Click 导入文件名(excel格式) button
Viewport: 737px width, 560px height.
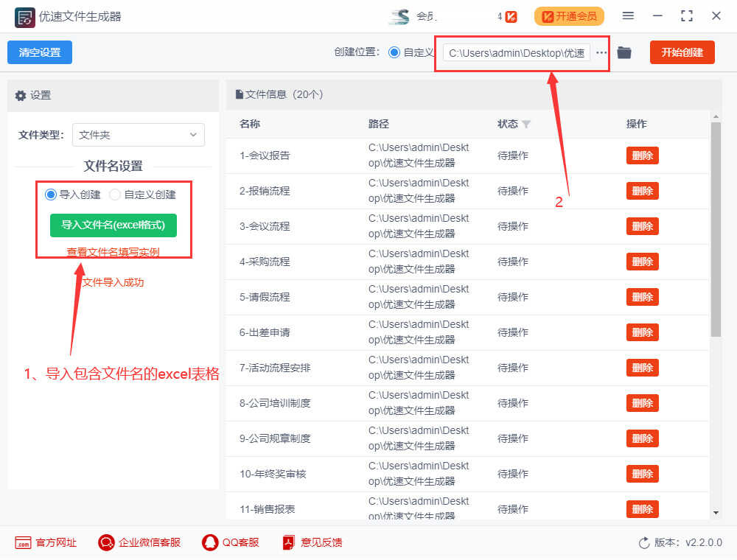point(113,225)
